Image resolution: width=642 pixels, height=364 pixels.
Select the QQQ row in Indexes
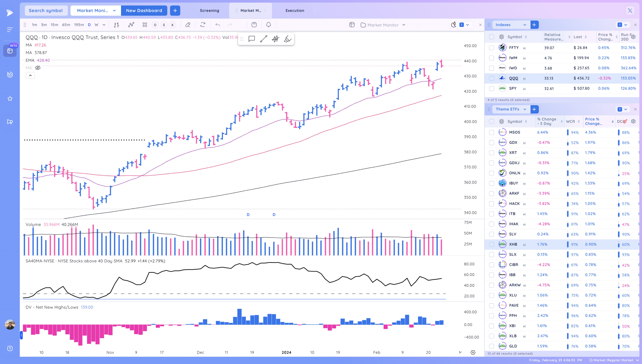562,78
